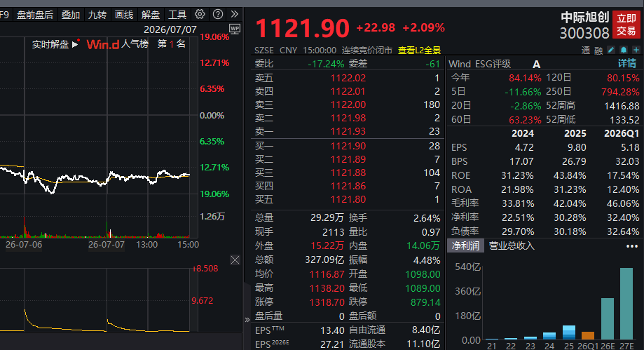Click the WP monitor icon above chart

tap(235, 28)
